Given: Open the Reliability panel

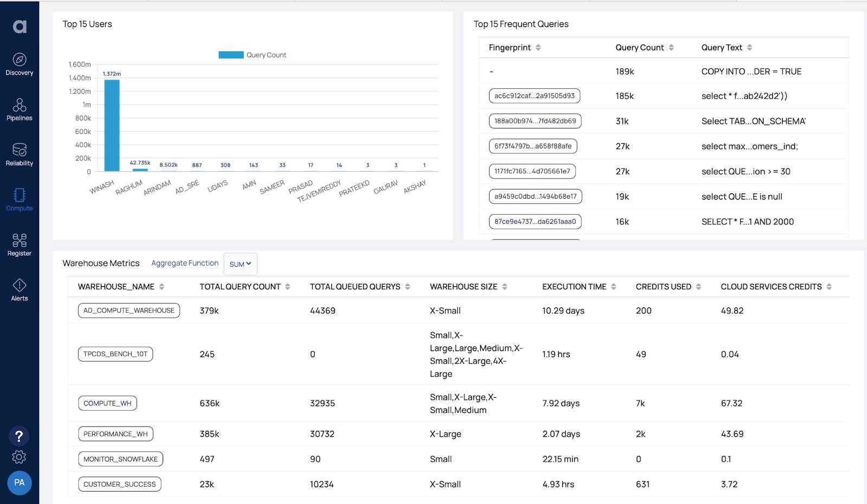Looking at the screenshot, I should click(19, 155).
